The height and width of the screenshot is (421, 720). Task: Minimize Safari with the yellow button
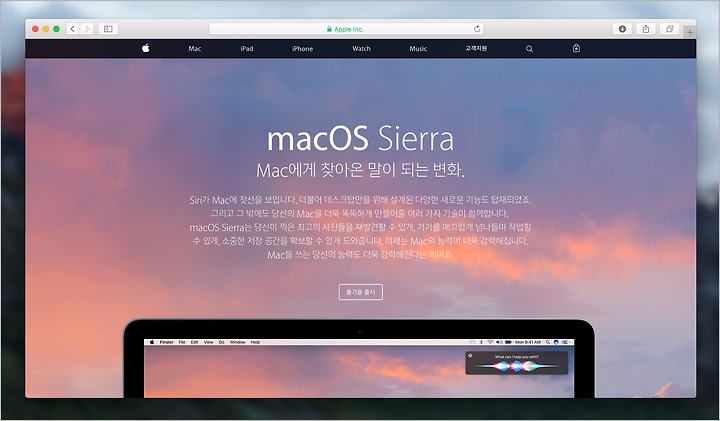pos(45,29)
